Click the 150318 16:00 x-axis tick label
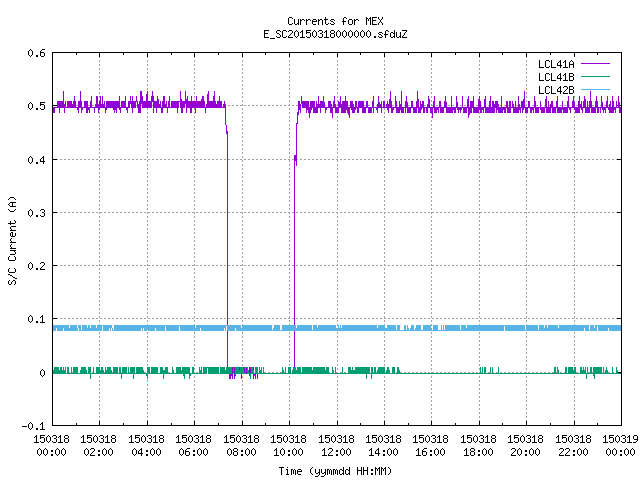 click(431, 446)
